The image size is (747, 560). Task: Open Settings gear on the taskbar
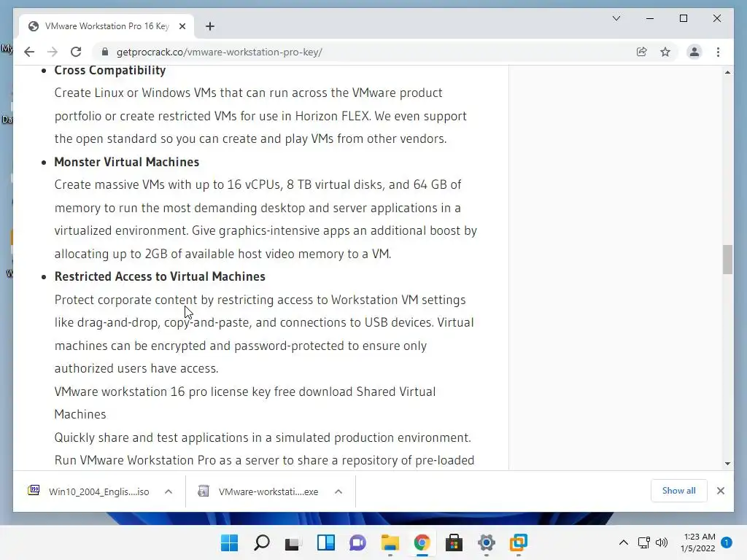(x=487, y=542)
